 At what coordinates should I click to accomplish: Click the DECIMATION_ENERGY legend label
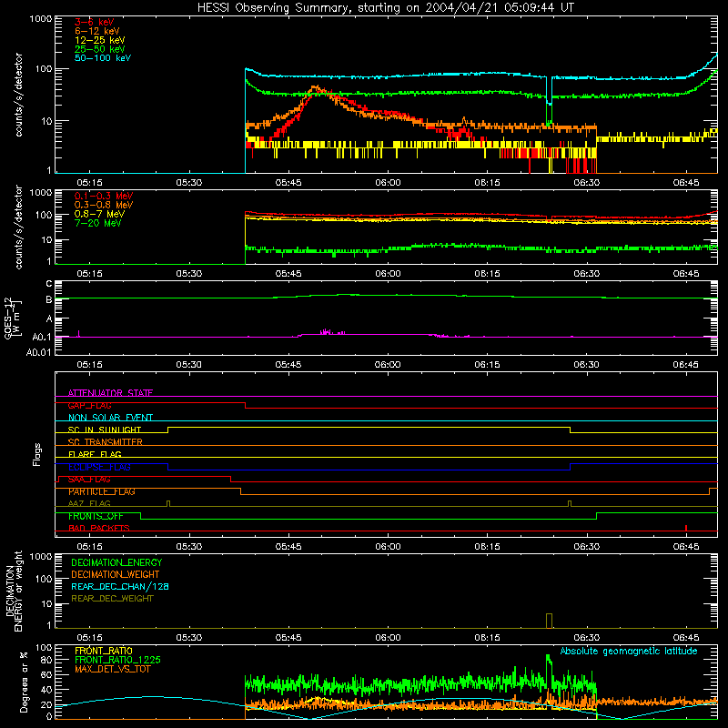(x=116, y=562)
